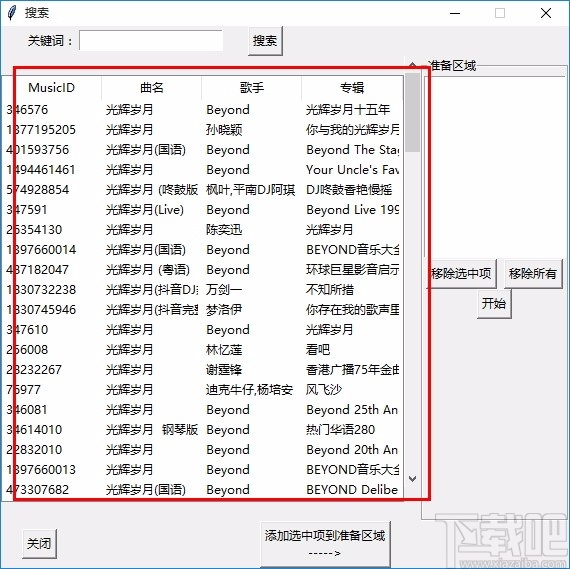Viewport: 570px width, 569px height.
Task: Click the MusicID column header
Action: tap(52, 88)
